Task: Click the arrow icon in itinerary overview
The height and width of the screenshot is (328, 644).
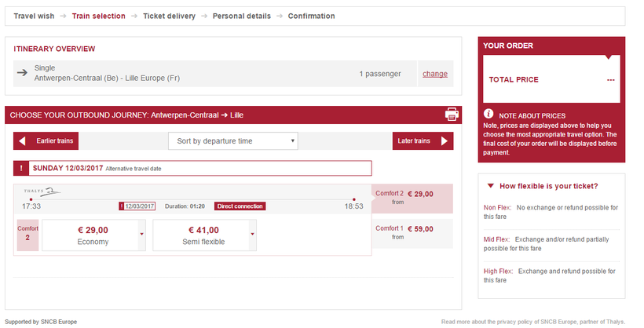Action: pos(23,74)
